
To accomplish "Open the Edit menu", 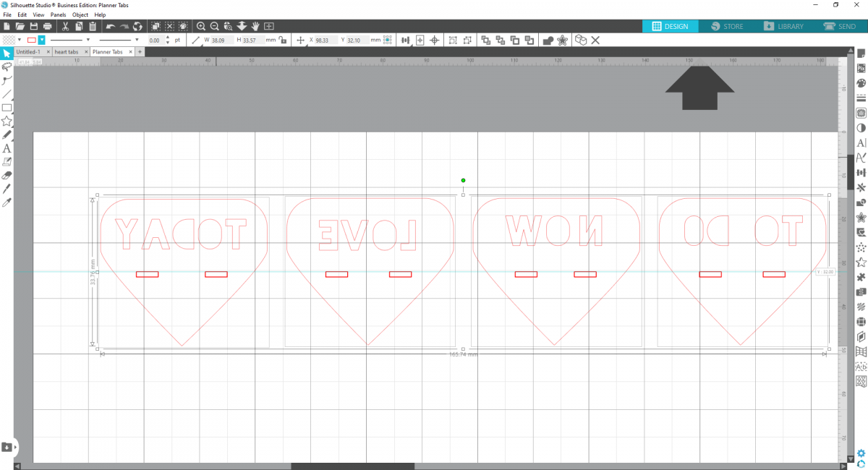I will [x=22, y=14].
